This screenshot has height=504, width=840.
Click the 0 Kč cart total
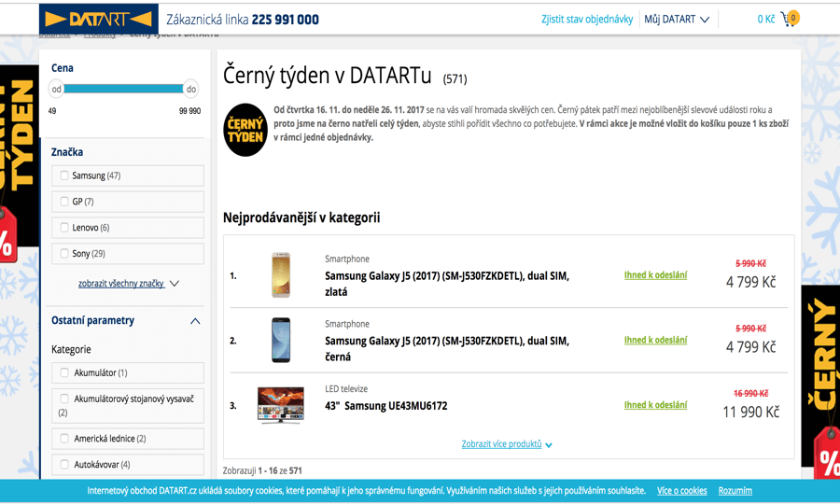coord(766,20)
